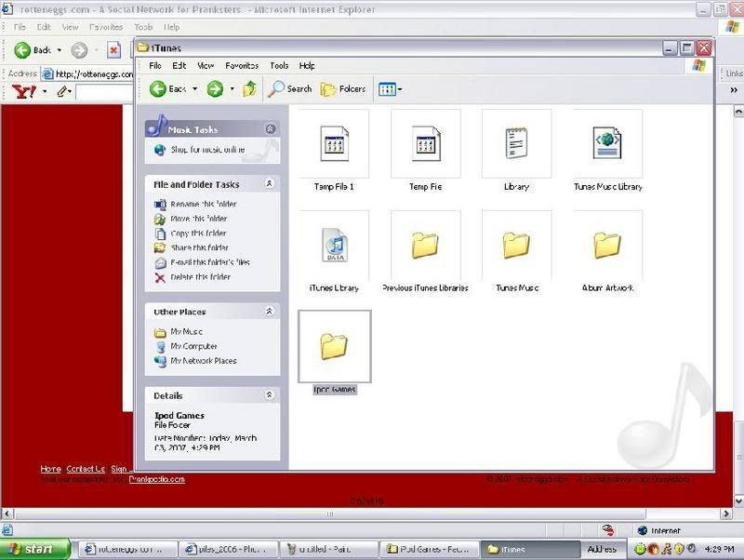The width and height of the screenshot is (744, 560).
Task: Click Contact Us link on rotteneggs page
Action: pos(86,469)
